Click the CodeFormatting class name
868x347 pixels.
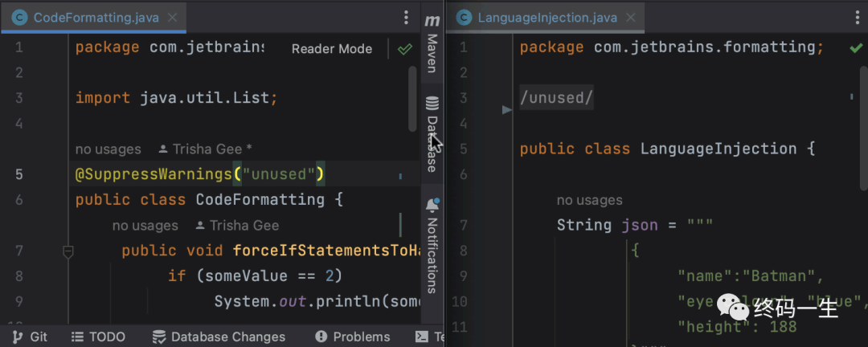point(260,199)
